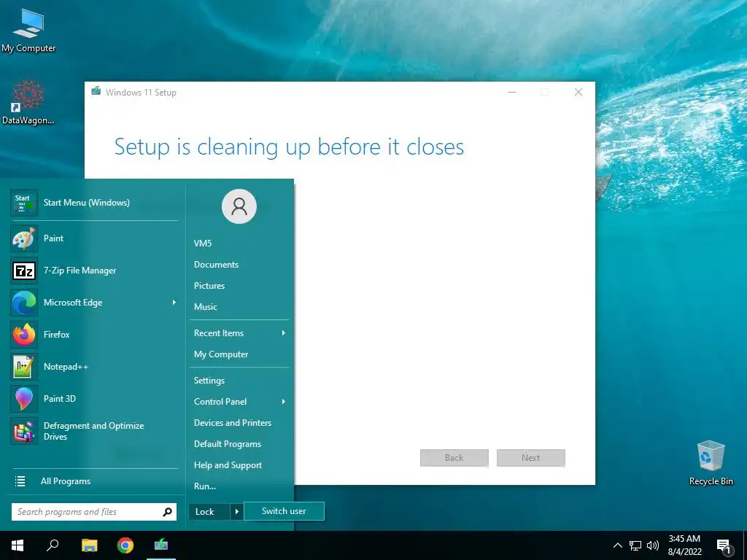747x560 pixels.
Task: Click the volume speaker tray icon
Action: (653, 545)
